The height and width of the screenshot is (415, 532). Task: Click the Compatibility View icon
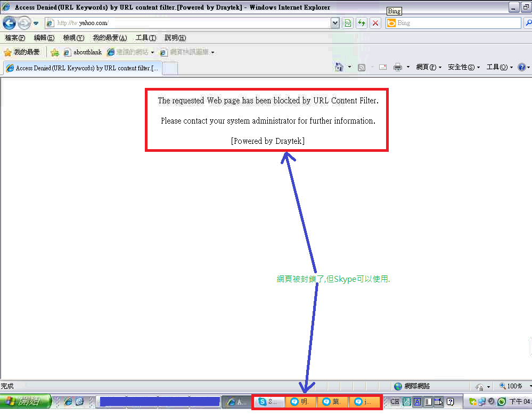pos(348,23)
